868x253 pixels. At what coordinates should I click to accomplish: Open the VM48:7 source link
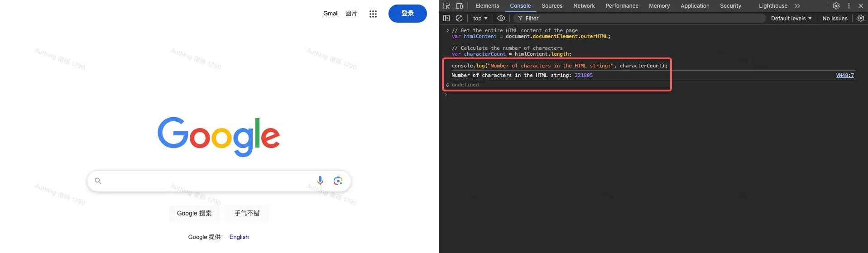coord(845,75)
